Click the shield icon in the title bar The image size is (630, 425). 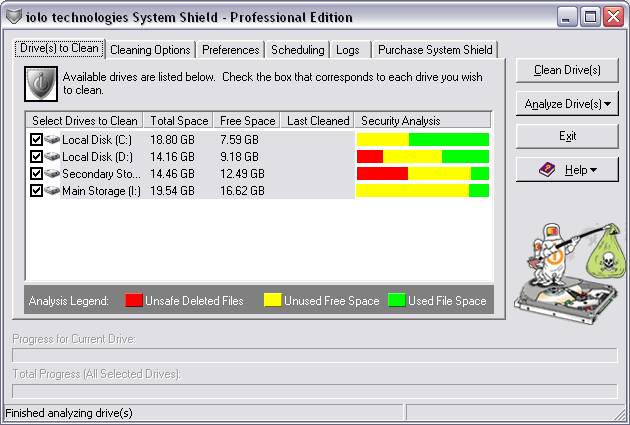coord(14,16)
